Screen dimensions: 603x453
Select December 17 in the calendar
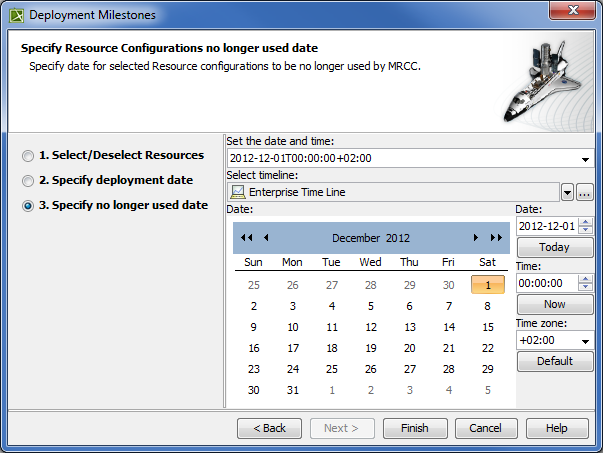[x=293, y=348]
